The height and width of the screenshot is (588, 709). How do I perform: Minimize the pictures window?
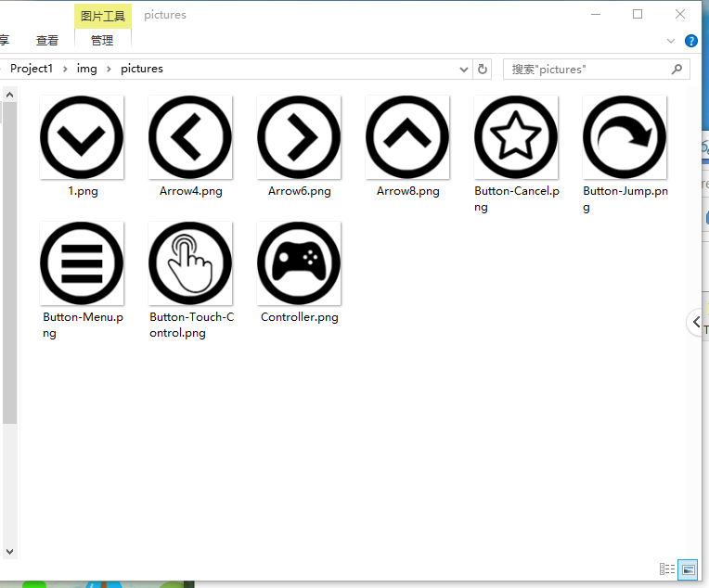pos(596,15)
